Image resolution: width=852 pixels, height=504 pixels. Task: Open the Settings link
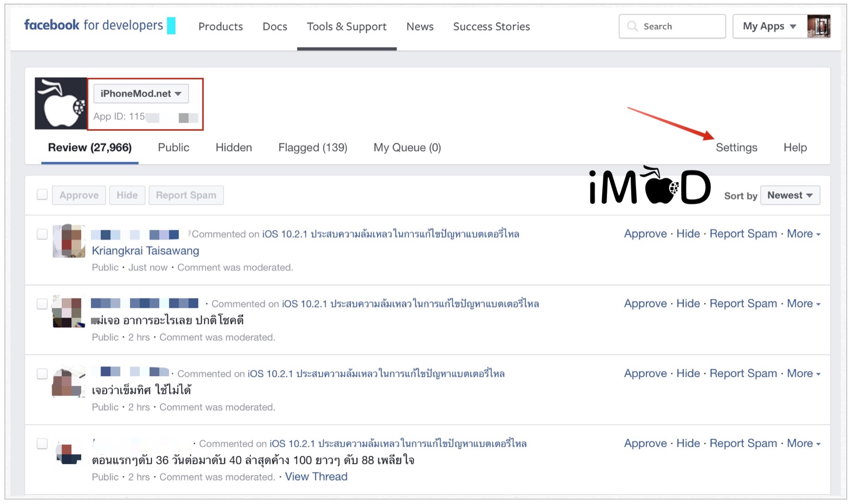point(736,147)
